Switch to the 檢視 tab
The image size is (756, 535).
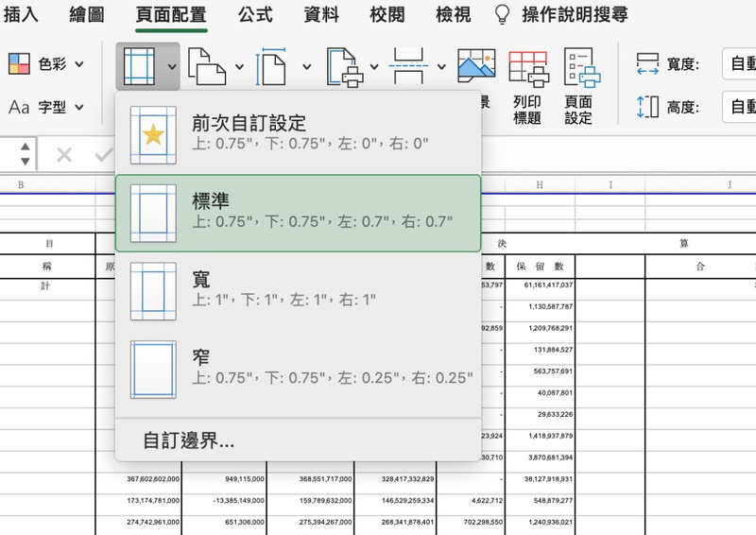454,14
